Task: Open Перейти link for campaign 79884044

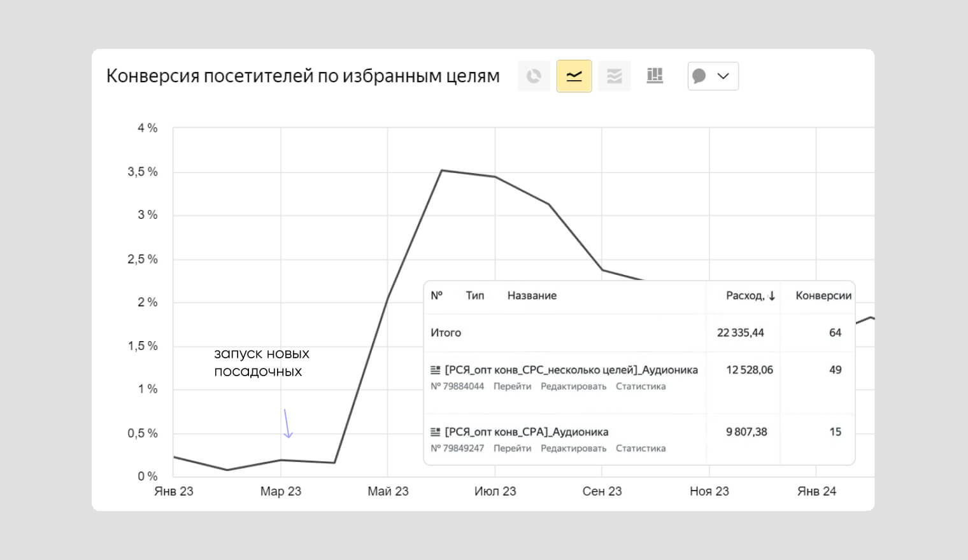Action: 512,386
